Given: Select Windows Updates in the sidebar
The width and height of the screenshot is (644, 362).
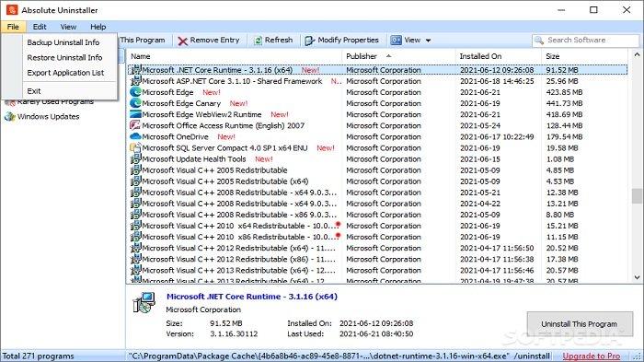Looking at the screenshot, I should (48, 116).
